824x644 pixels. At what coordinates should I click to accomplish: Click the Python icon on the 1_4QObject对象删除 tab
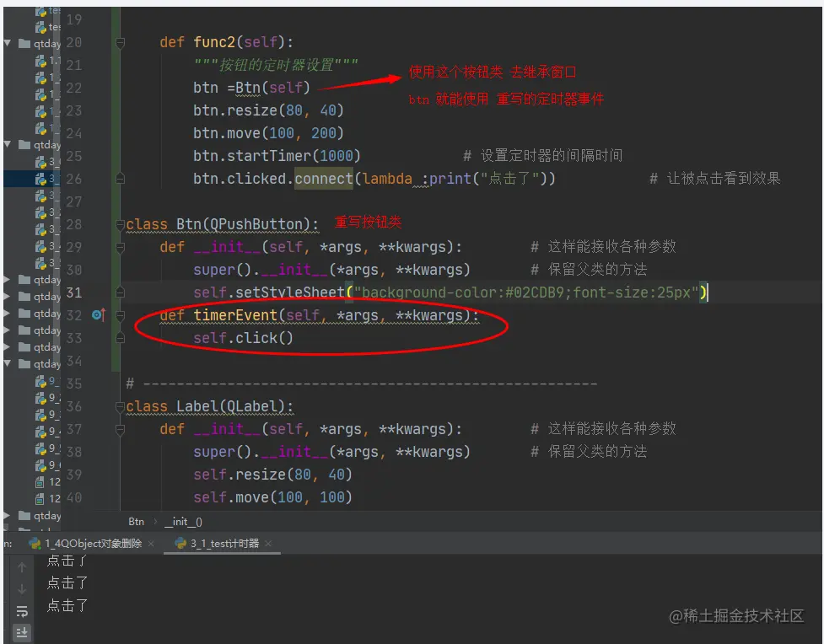pos(35,543)
